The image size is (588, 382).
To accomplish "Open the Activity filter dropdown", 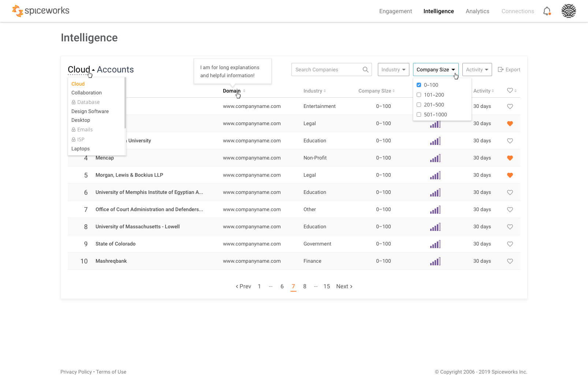I will pos(477,70).
